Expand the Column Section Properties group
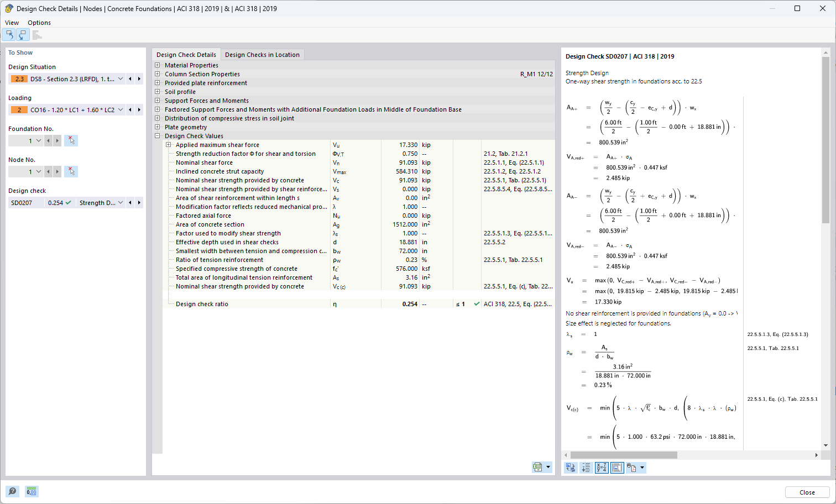Viewport: 836px width, 504px height. (158, 74)
